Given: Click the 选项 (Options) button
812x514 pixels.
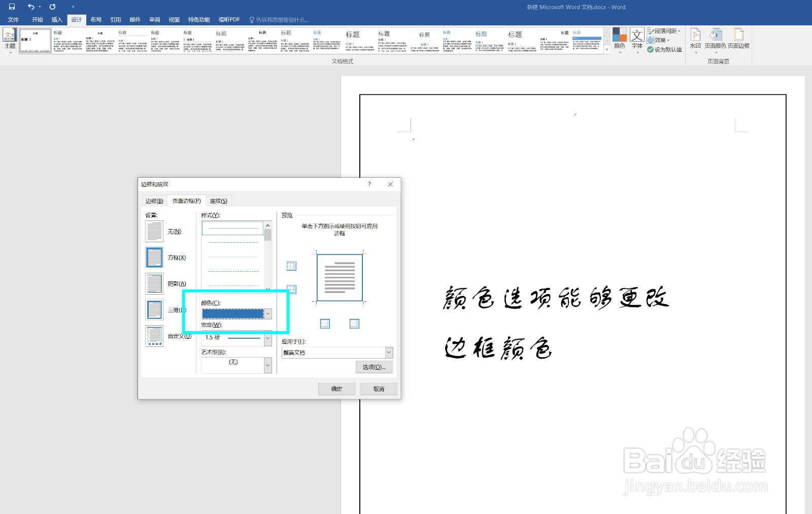Looking at the screenshot, I should coord(374,366).
